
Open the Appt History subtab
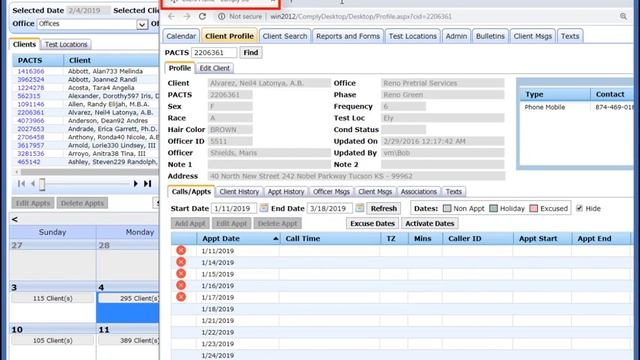(286, 191)
